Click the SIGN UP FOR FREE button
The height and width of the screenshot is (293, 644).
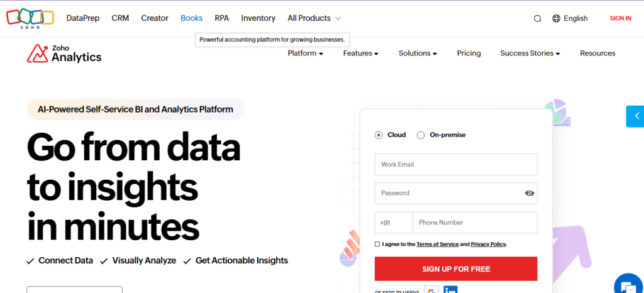[x=456, y=268]
